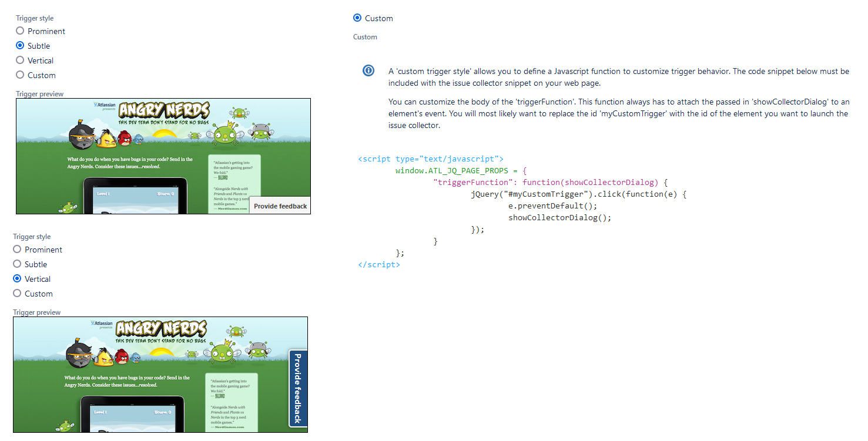Choose Subtle in the second trigger style group
868x441 pixels.
[16, 264]
